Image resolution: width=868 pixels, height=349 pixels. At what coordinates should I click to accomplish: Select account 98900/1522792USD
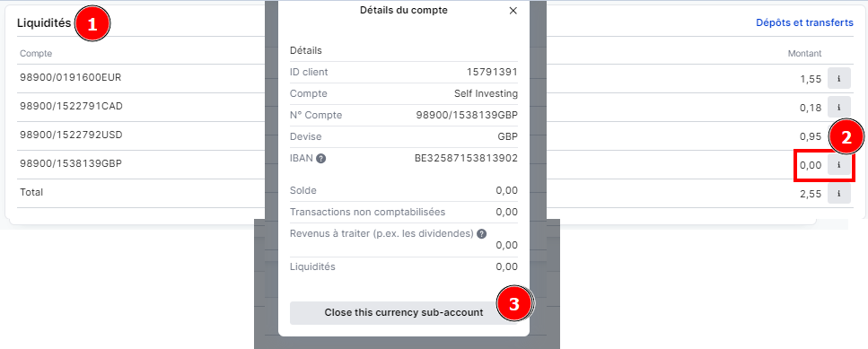[71, 135]
